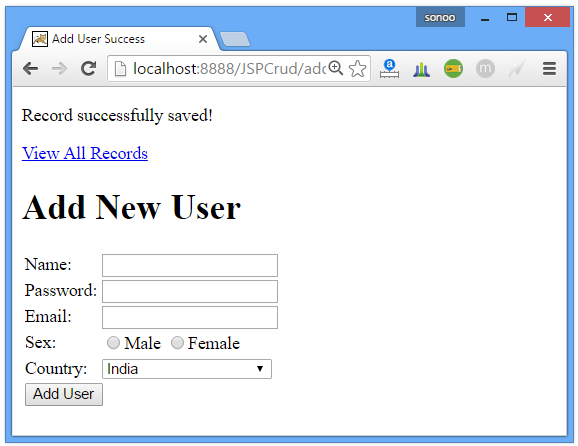This screenshot has height=446, width=578.
Task: Submit the form with Add User button
Action: [x=64, y=394]
